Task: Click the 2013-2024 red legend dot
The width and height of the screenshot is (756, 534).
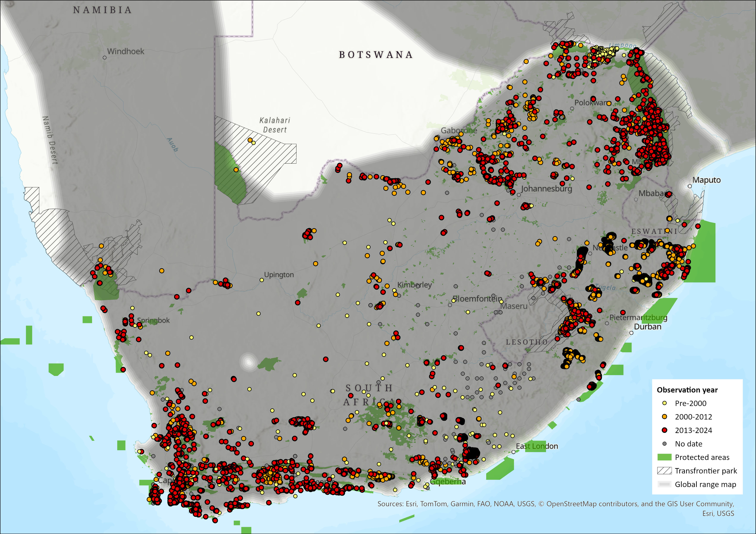Action: tap(664, 430)
